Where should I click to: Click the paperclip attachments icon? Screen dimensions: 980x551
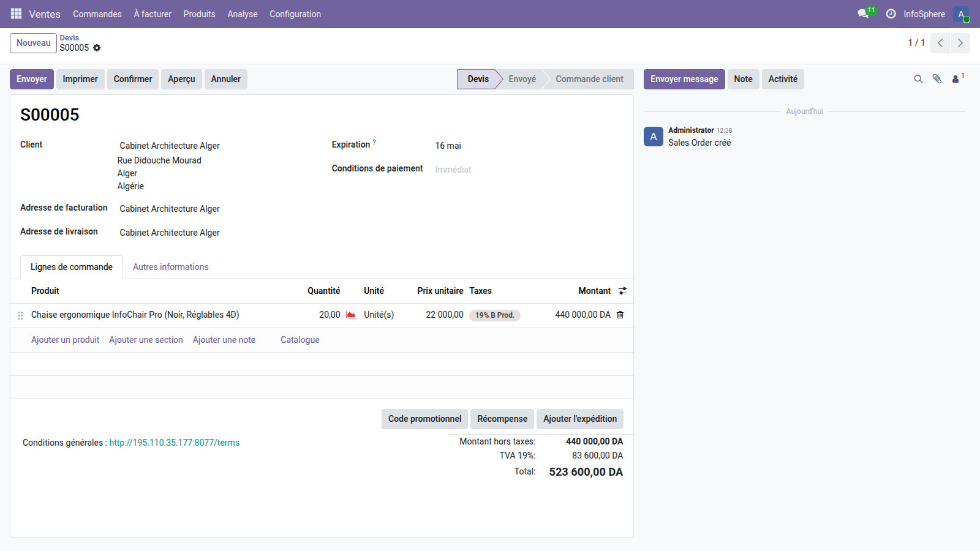coord(937,79)
